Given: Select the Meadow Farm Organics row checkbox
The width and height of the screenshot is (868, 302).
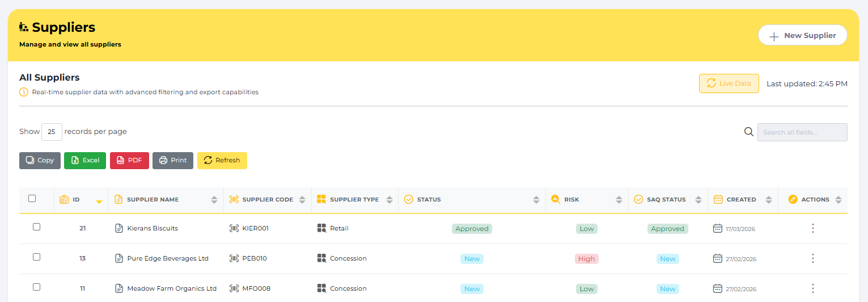Looking at the screenshot, I should 36,287.
